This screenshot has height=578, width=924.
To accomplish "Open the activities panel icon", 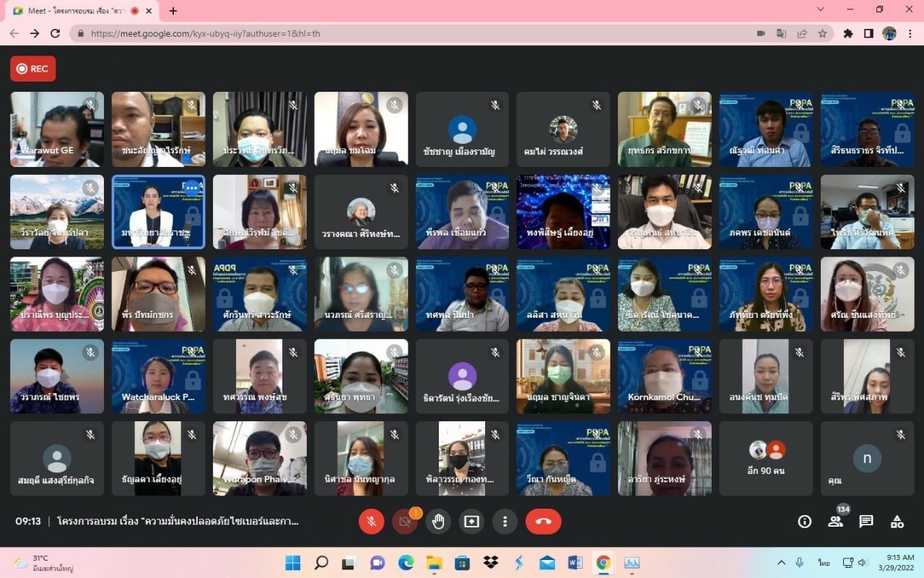I will (897, 522).
